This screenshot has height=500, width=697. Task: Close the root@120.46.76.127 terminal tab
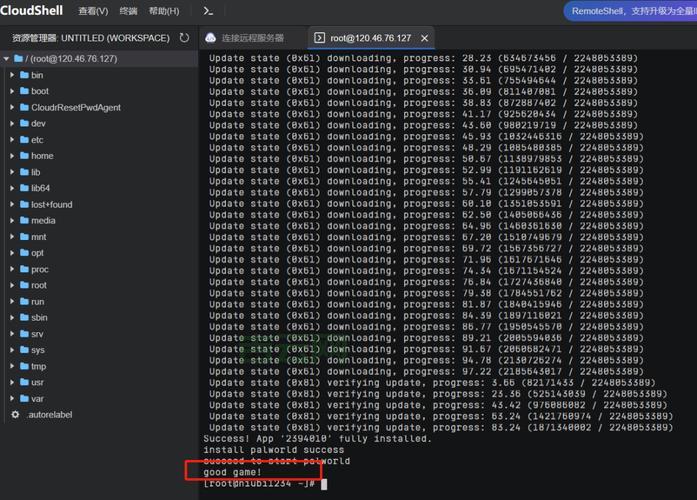[x=425, y=38]
